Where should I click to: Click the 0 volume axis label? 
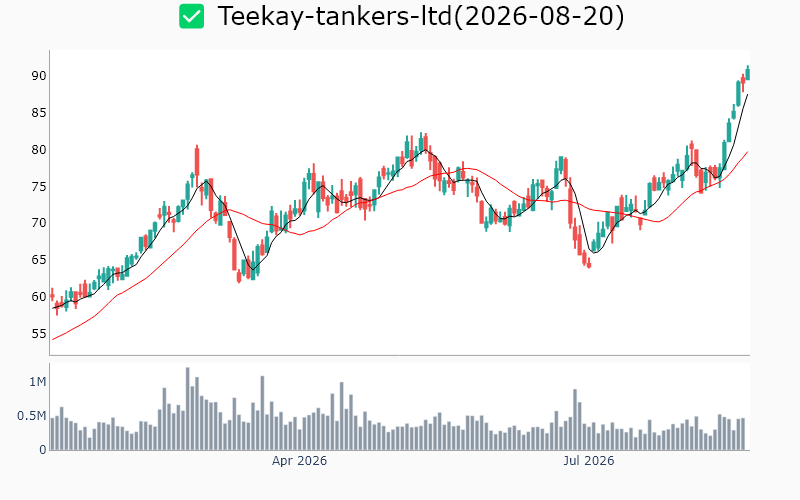43,450
